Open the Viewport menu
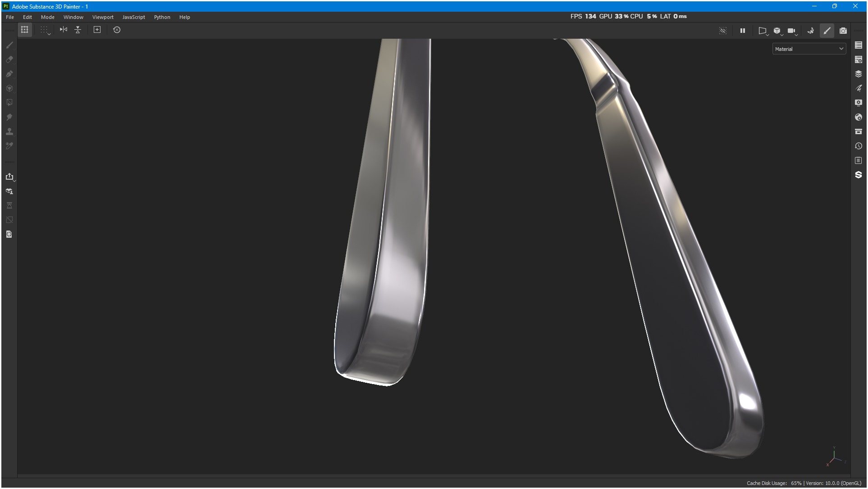 click(103, 17)
